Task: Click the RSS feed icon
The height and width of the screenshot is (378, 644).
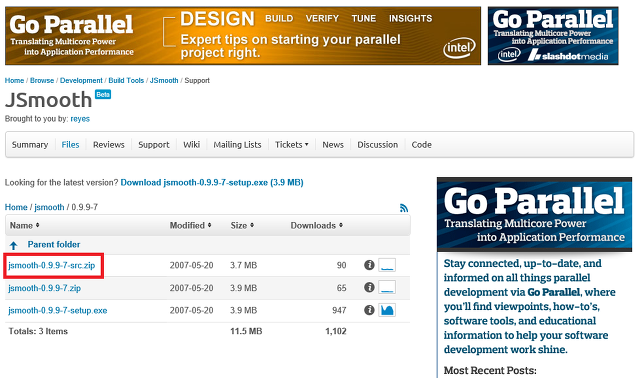Action: click(x=404, y=208)
